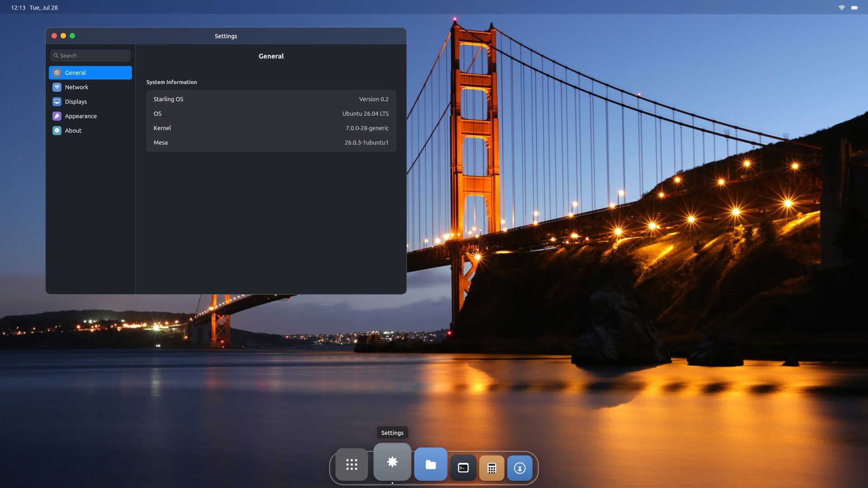Click the clock showing 12:13 in top bar
This screenshot has width=868, height=488.
click(18, 8)
